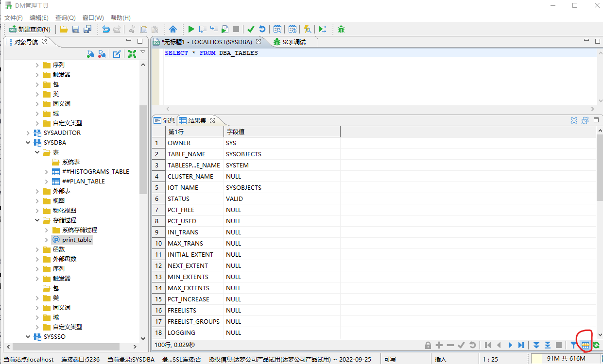The image size is (603, 364).
Task: Click the connect icon in navigator toolbar
Action: click(90, 54)
